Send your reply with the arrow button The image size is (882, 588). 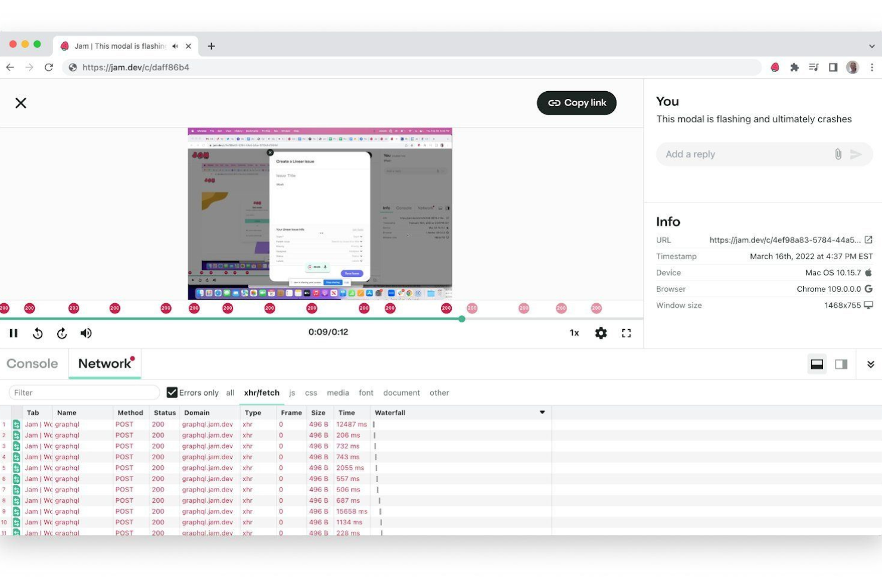pos(856,154)
